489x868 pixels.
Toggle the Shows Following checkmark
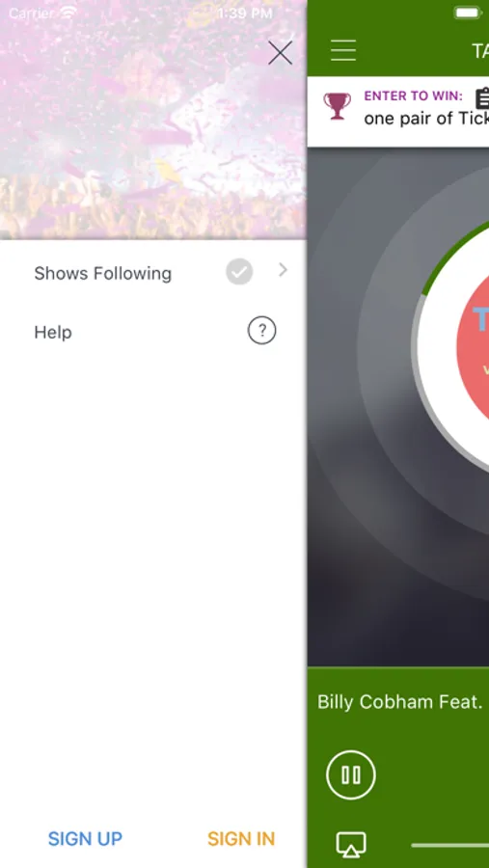pyautogui.click(x=239, y=271)
